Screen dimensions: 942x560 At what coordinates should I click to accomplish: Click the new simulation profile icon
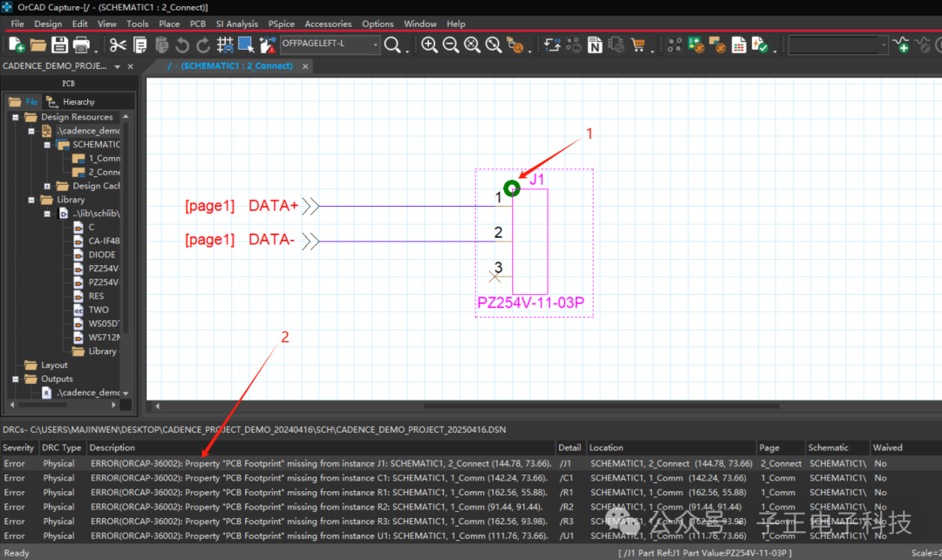point(901,45)
